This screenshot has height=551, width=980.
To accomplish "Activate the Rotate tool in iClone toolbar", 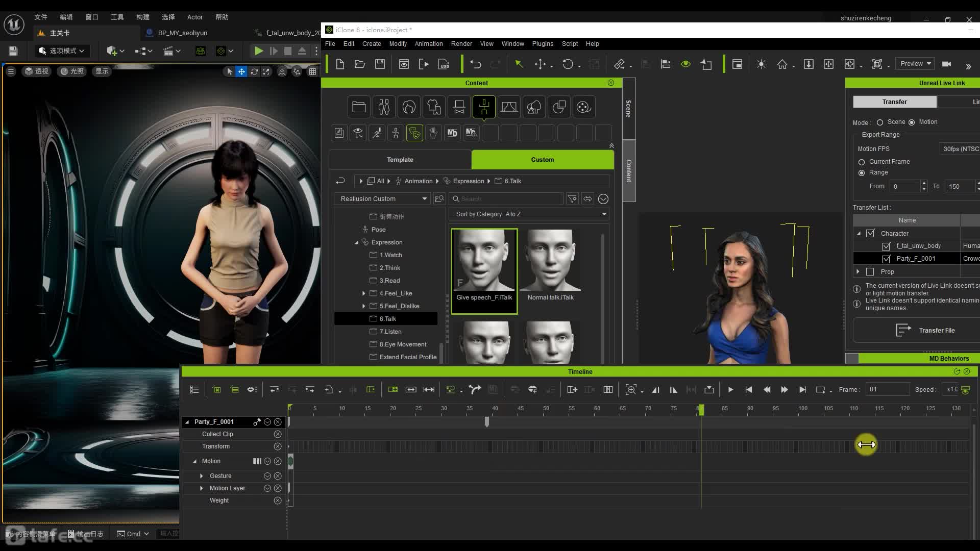I will pyautogui.click(x=568, y=64).
